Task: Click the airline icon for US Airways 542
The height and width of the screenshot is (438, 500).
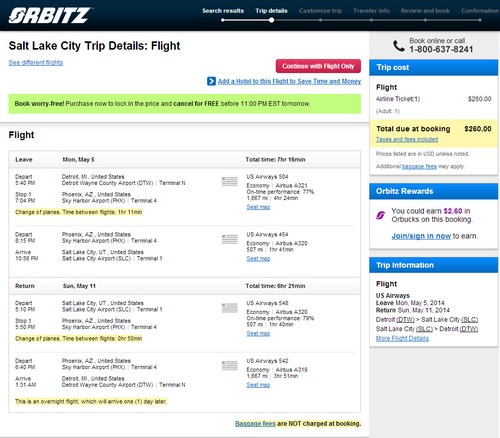Action: click(x=230, y=365)
